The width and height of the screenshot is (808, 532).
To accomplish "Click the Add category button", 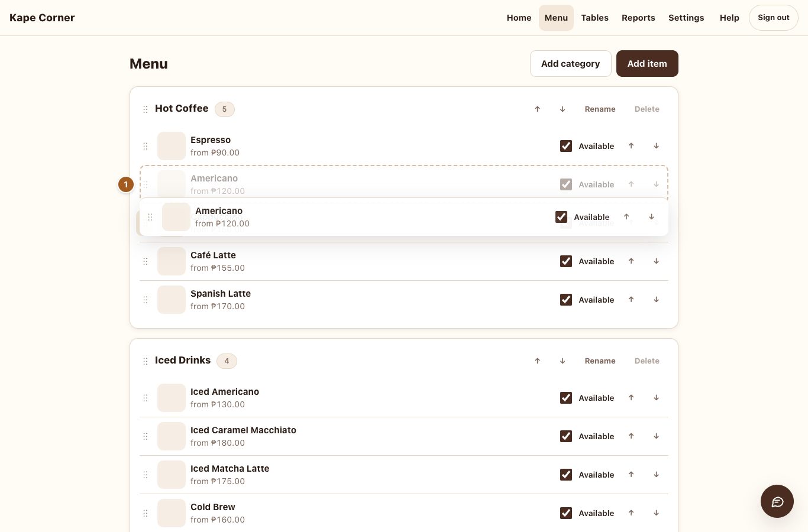I will 570,63.
